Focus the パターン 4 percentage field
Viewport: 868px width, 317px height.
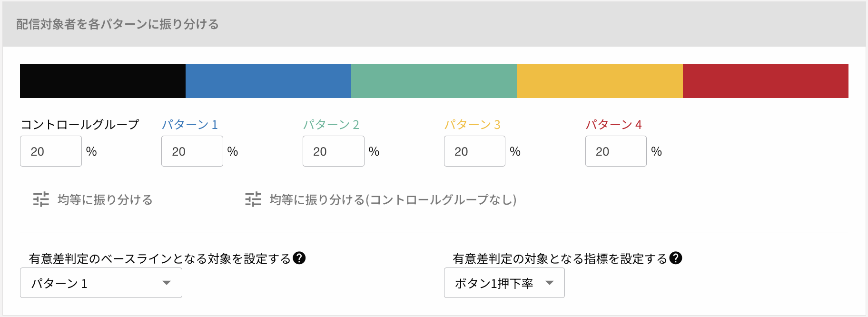click(616, 151)
